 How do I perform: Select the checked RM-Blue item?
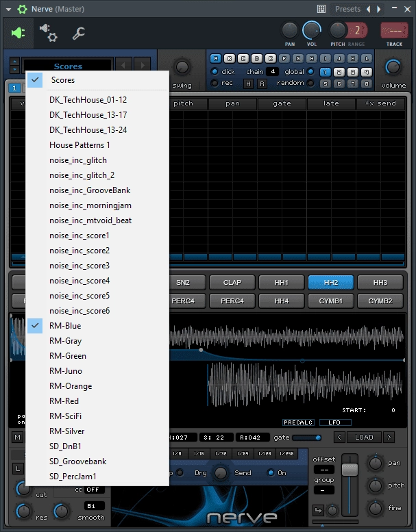(97, 326)
